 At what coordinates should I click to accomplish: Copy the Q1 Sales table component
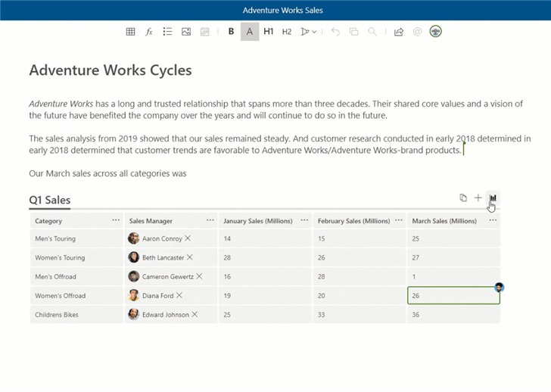pyautogui.click(x=463, y=198)
